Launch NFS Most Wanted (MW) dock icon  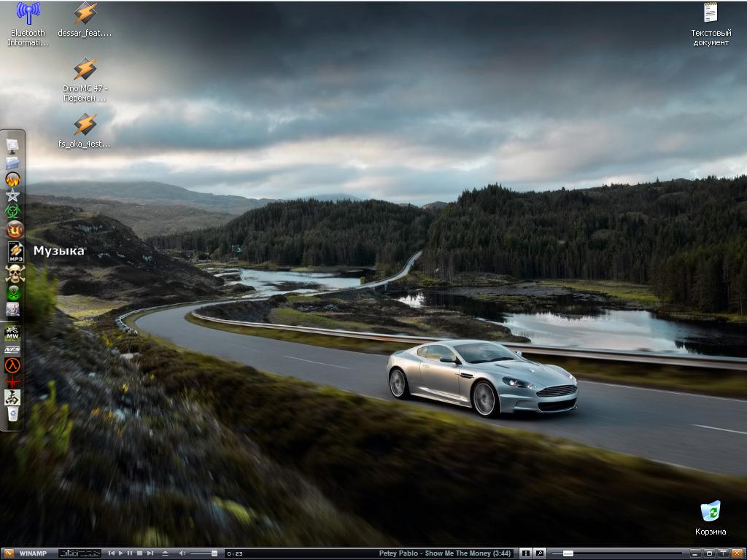click(12, 333)
